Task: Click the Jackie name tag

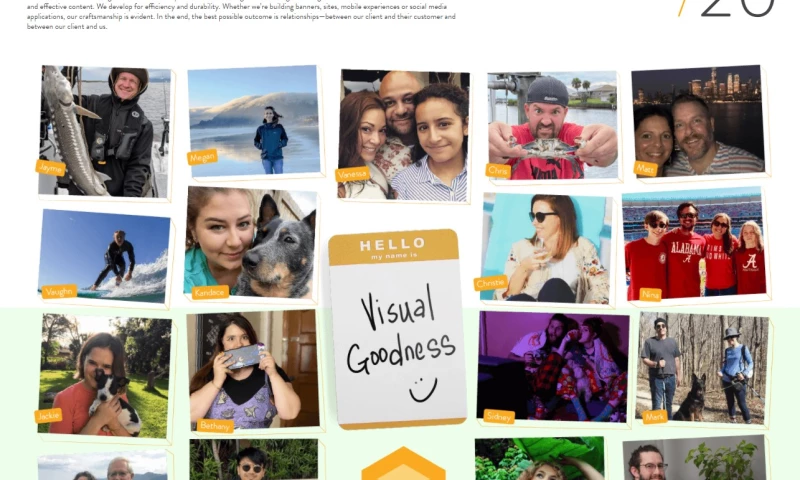Action: click(x=48, y=416)
